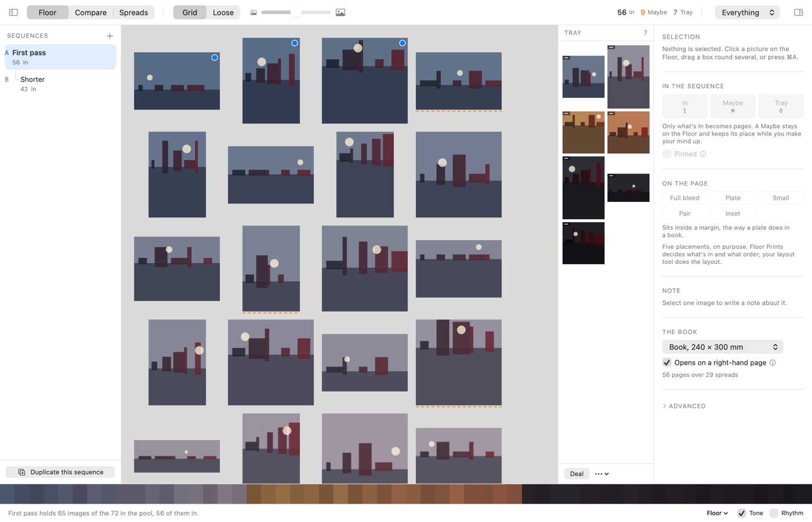
Task: Choose Pair page placement
Action: 684,213
